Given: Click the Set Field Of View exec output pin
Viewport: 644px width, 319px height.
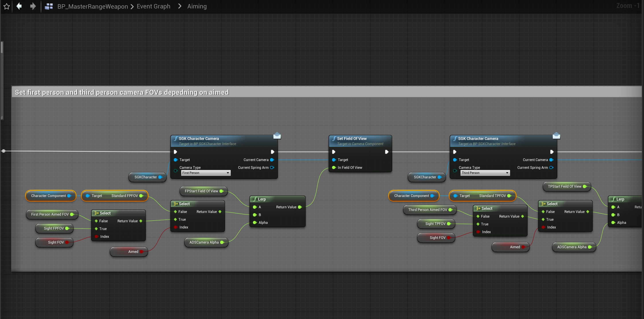Looking at the screenshot, I should point(386,152).
